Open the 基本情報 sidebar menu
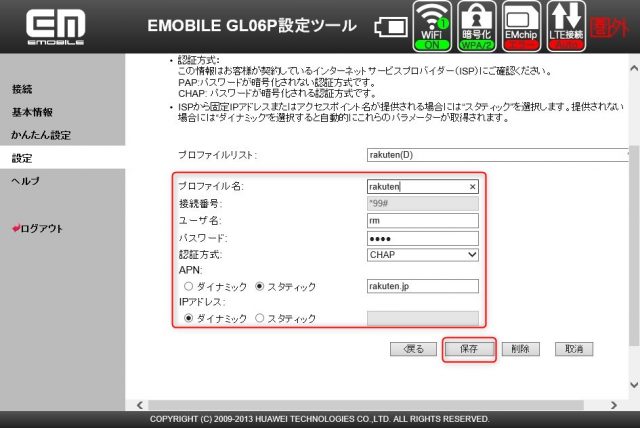This screenshot has height=428, width=640. [32, 112]
